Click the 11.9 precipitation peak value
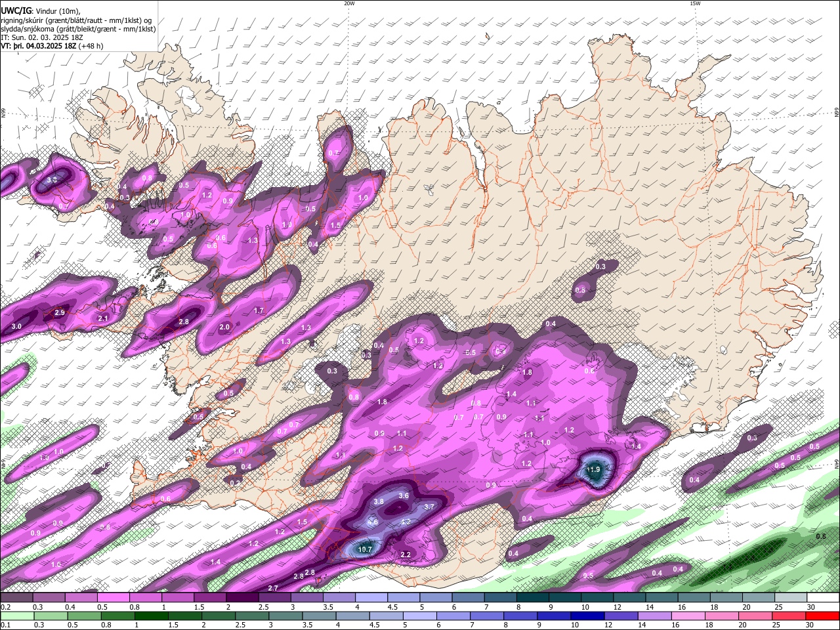 click(x=593, y=469)
